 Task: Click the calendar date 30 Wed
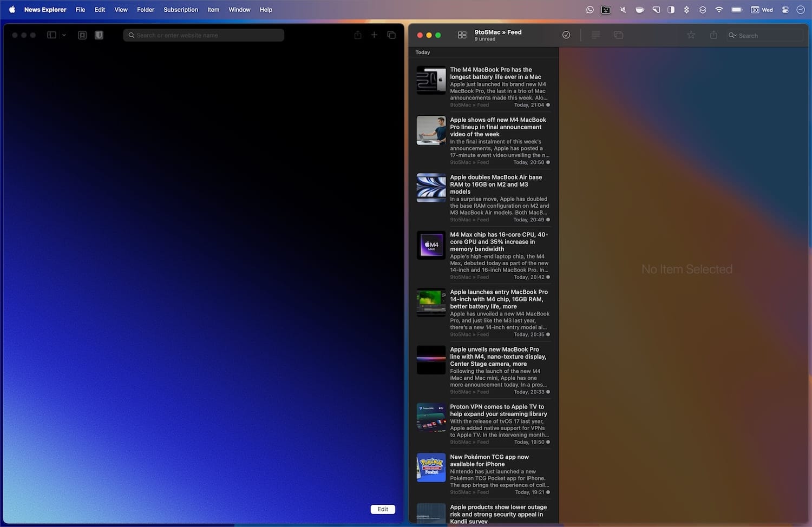762,10
